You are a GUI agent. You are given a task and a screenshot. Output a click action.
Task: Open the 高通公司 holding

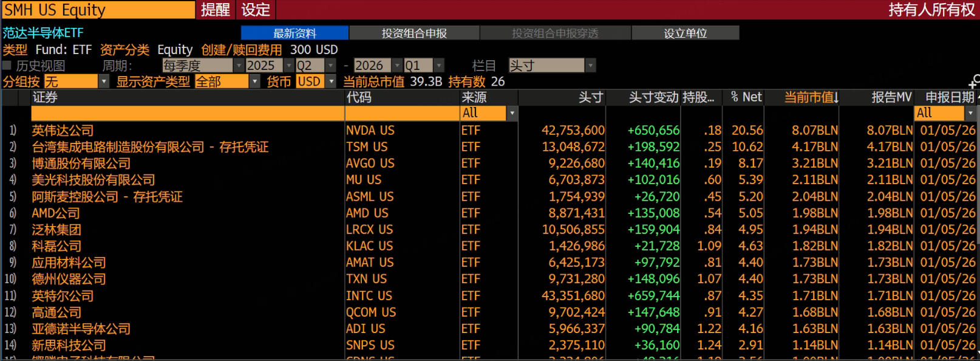click(56, 312)
